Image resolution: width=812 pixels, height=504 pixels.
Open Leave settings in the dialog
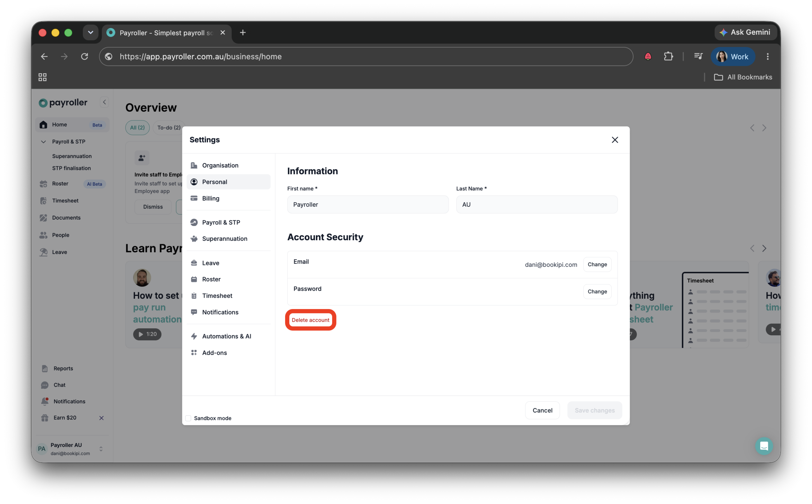[x=228, y=263]
